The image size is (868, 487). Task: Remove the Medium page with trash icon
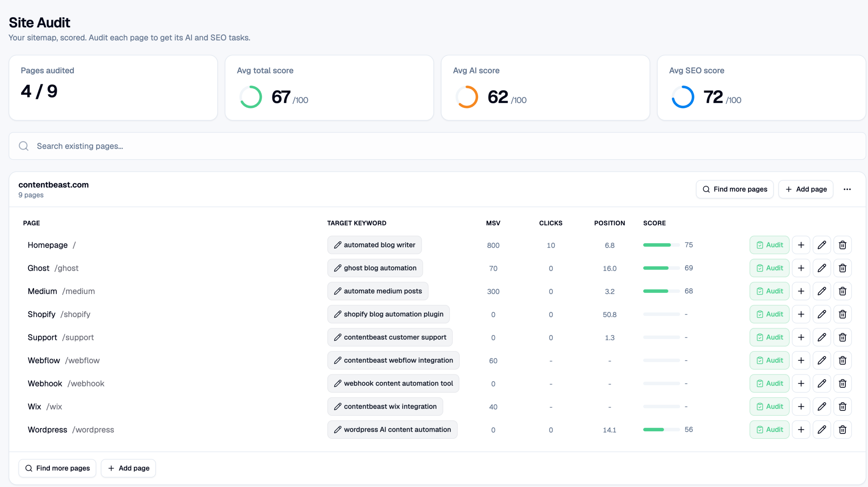[842, 291]
